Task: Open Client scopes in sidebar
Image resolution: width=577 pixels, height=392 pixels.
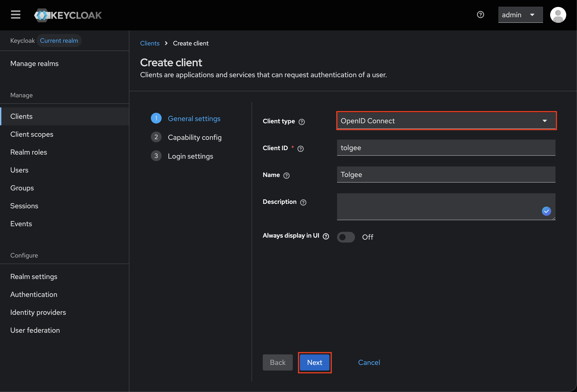Action: point(32,134)
